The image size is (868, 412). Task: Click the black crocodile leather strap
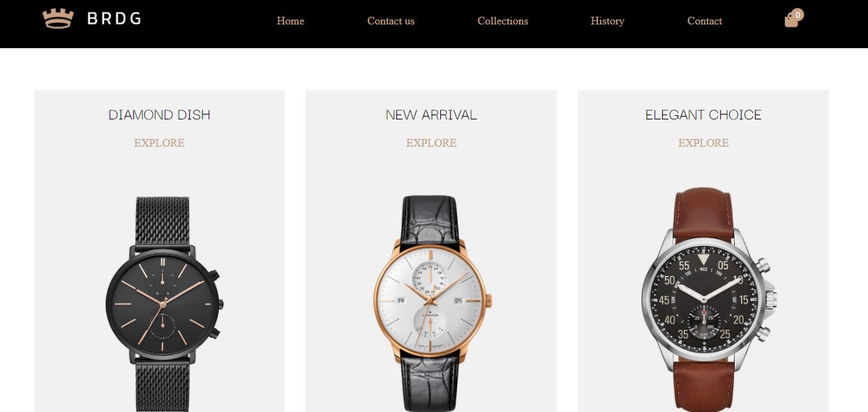[x=430, y=216]
